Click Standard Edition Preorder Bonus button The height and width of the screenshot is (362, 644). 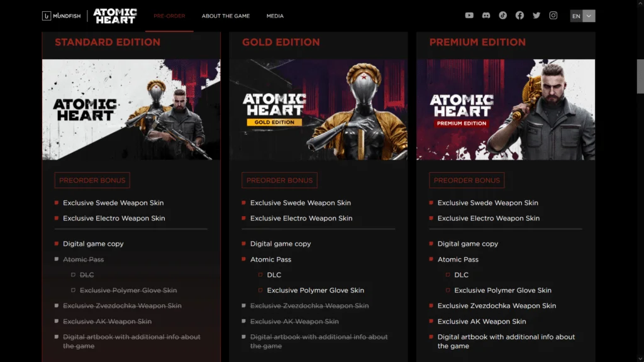[92, 180]
